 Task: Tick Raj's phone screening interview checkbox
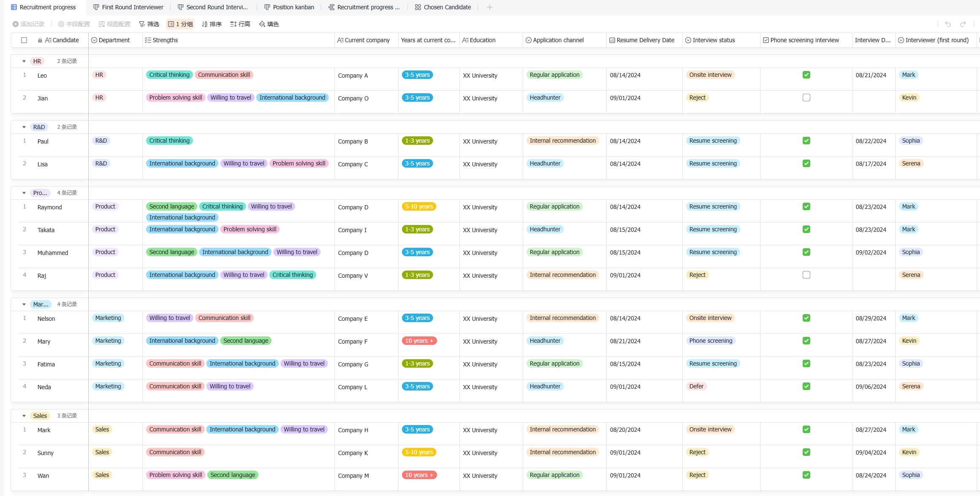(x=806, y=275)
